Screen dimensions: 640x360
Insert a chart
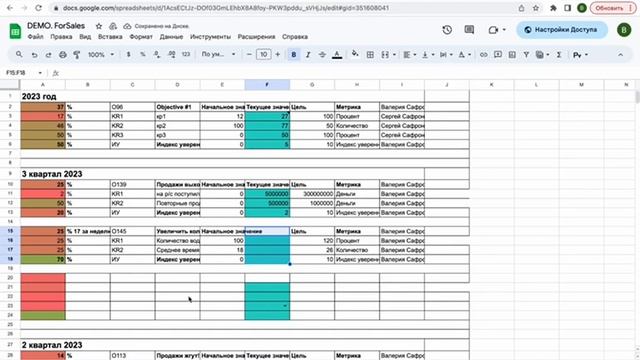pos(512,55)
